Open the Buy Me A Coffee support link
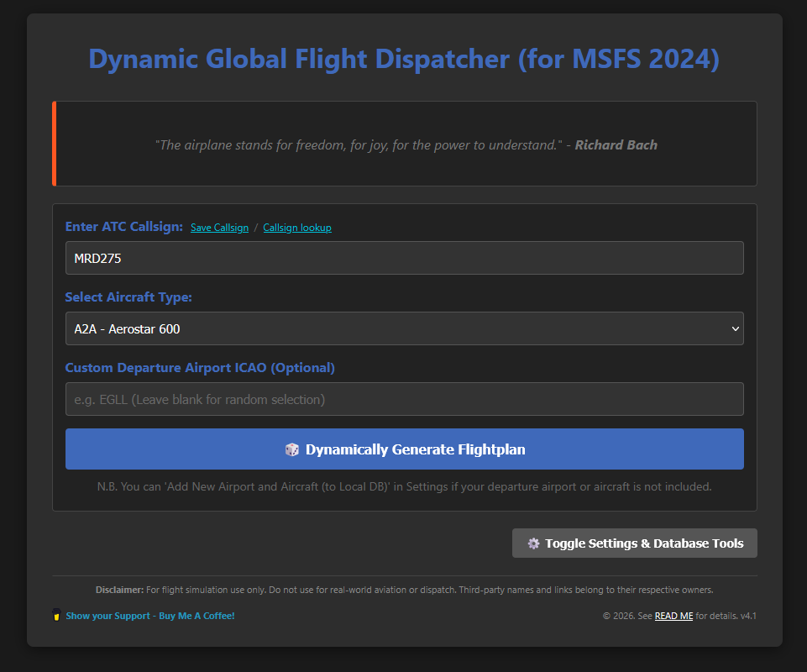 pyautogui.click(x=150, y=616)
